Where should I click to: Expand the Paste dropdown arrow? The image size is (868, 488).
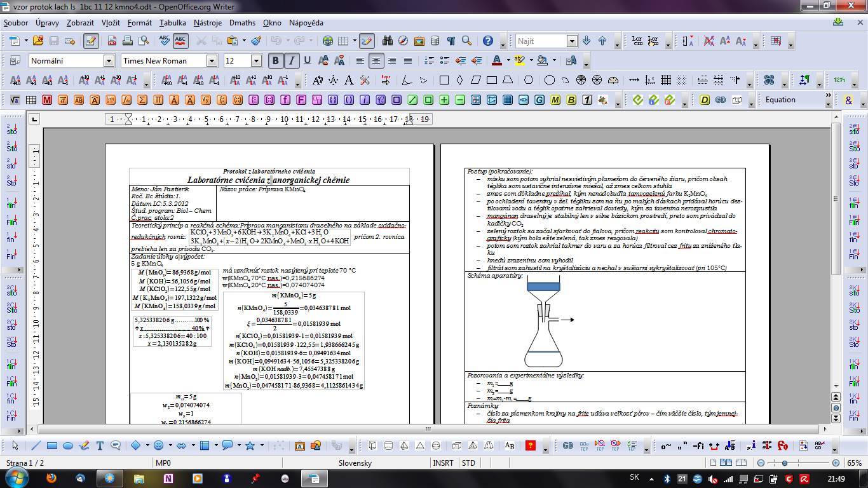244,41
